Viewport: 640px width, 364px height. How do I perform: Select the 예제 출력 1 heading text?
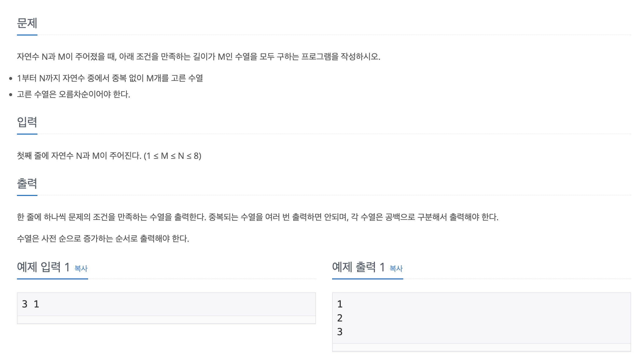pos(359,267)
